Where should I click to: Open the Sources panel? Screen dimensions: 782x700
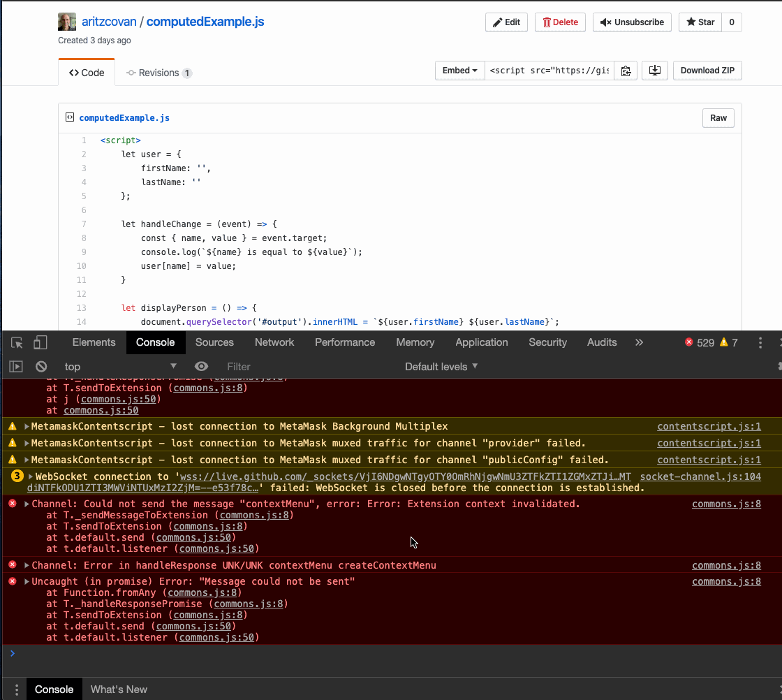point(214,342)
